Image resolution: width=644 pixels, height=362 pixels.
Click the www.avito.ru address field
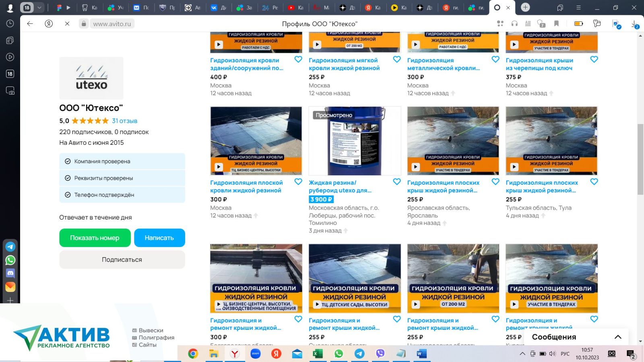click(112, 24)
